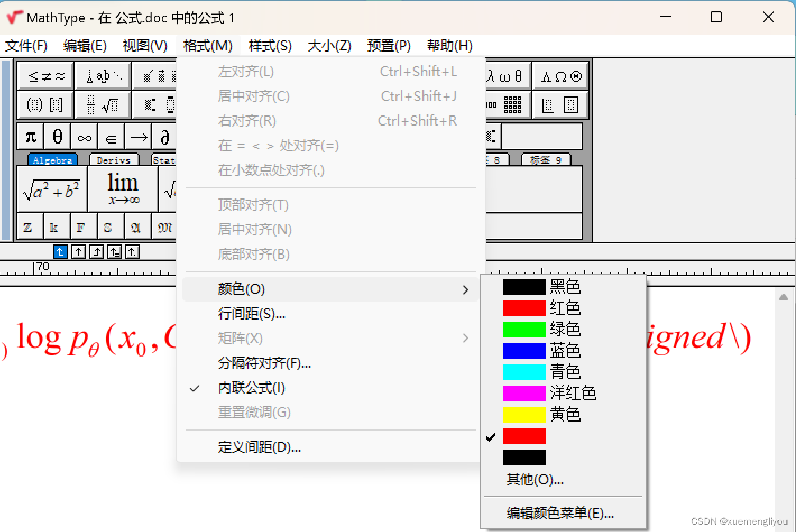The image size is (796, 532).
Task: Insert the element-of symbol
Action: point(112,137)
